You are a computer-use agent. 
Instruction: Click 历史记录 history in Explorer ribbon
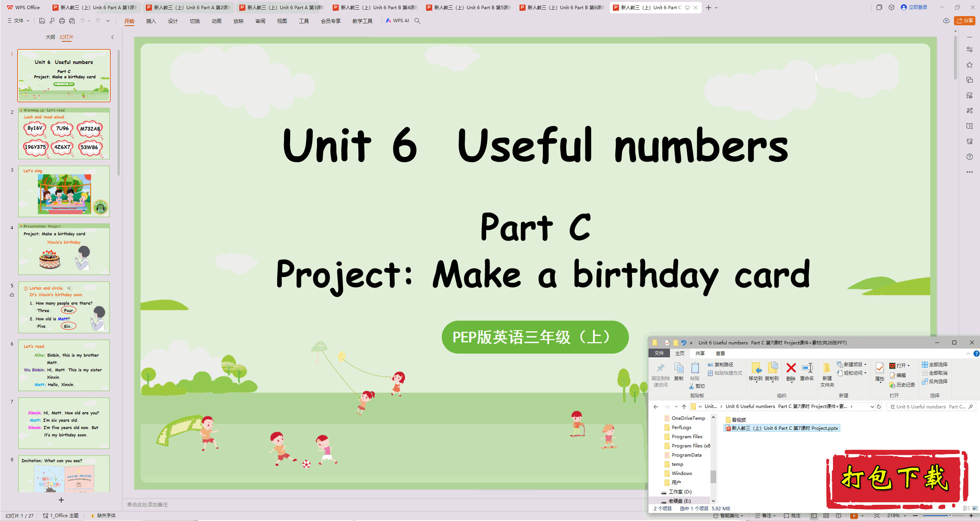[902, 385]
